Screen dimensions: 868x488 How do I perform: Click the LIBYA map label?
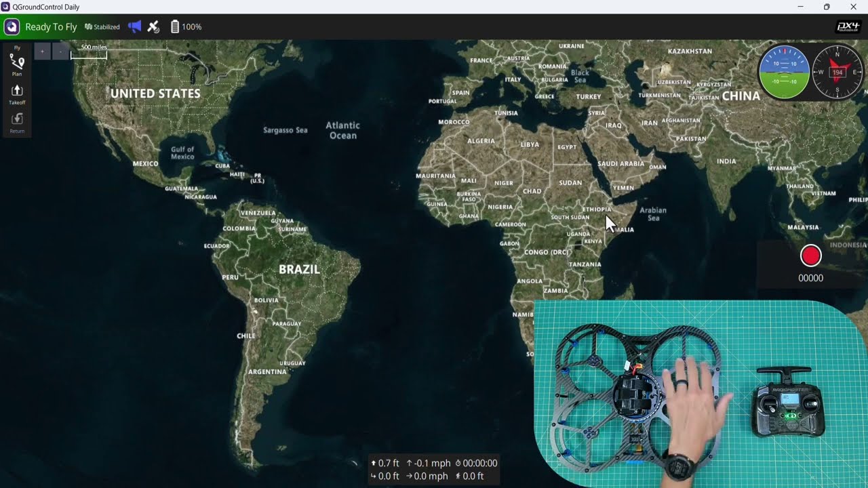click(530, 144)
